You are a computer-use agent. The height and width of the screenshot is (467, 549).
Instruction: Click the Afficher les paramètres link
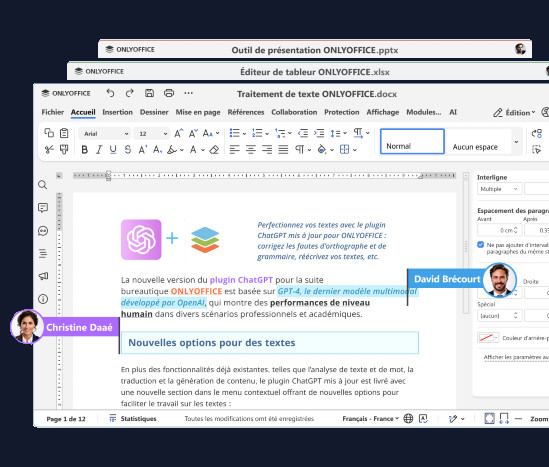(516, 357)
